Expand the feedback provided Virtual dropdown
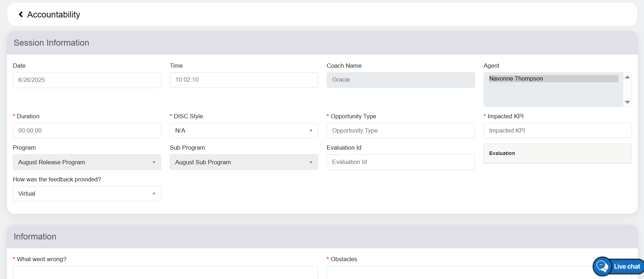The image size is (644, 279). (87, 194)
